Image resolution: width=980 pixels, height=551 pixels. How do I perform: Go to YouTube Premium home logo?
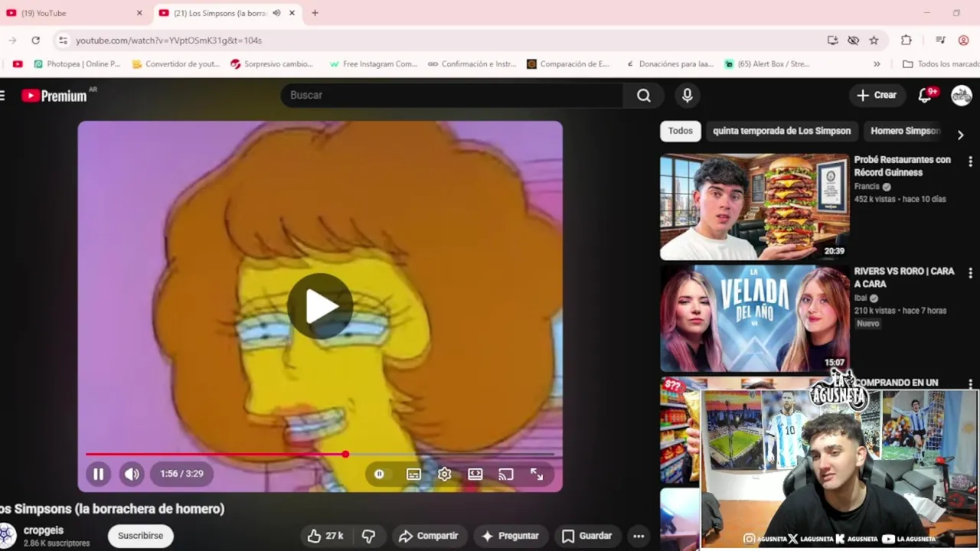[54, 96]
